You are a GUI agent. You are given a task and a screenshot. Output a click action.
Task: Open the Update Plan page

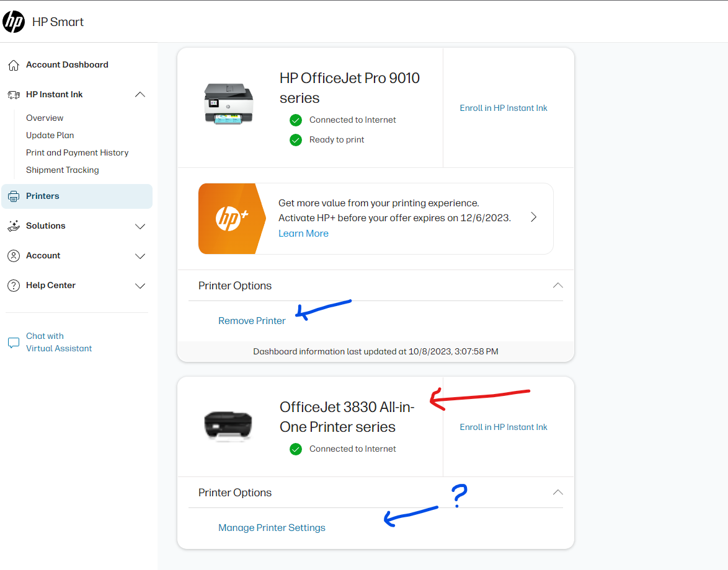50,135
